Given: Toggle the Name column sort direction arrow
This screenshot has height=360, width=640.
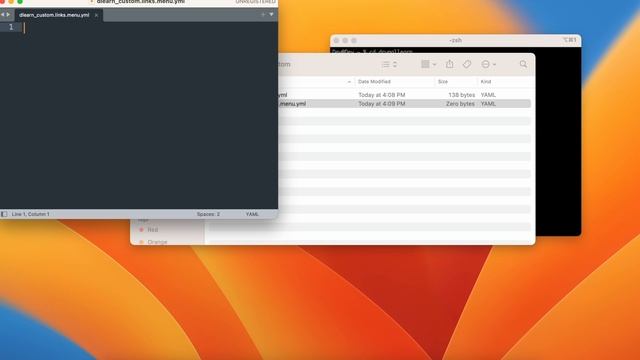Looking at the screenshot, I should [x=349, y=82].
